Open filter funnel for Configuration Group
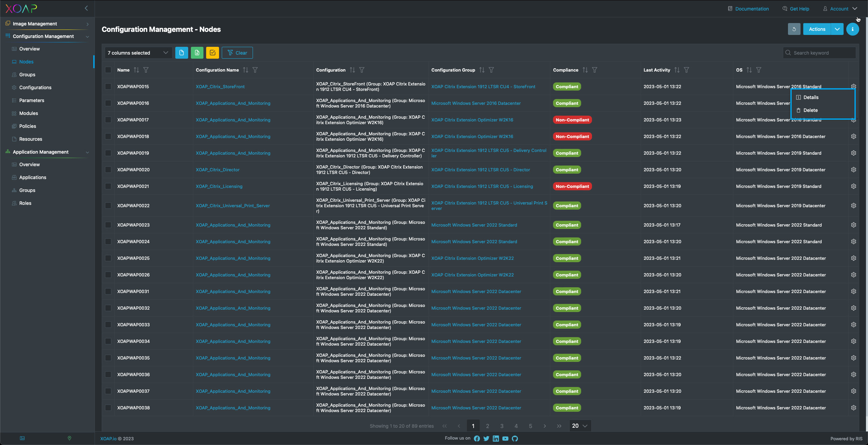This screenshot has width=868, height=445. point(491,70)
